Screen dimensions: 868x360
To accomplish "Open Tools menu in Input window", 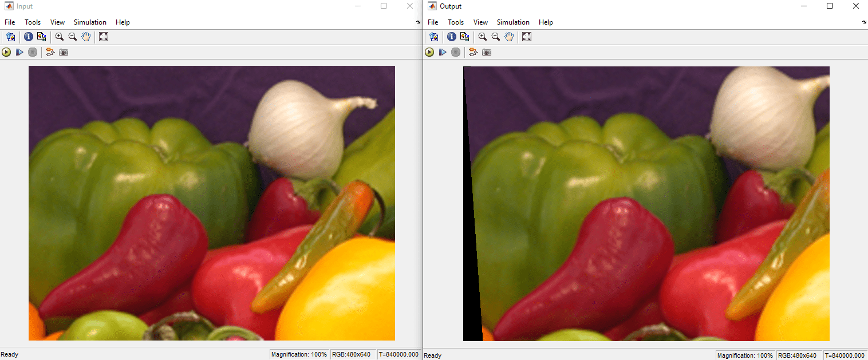I will coord(33,22).
